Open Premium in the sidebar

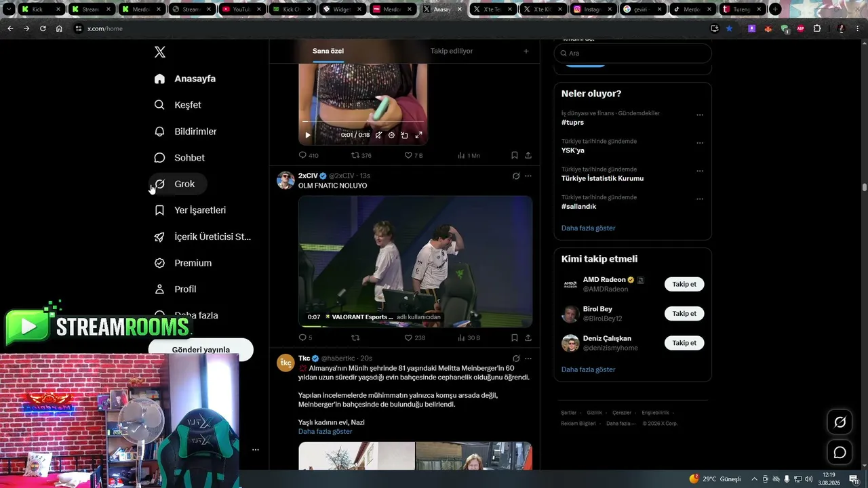pos(183,263)
